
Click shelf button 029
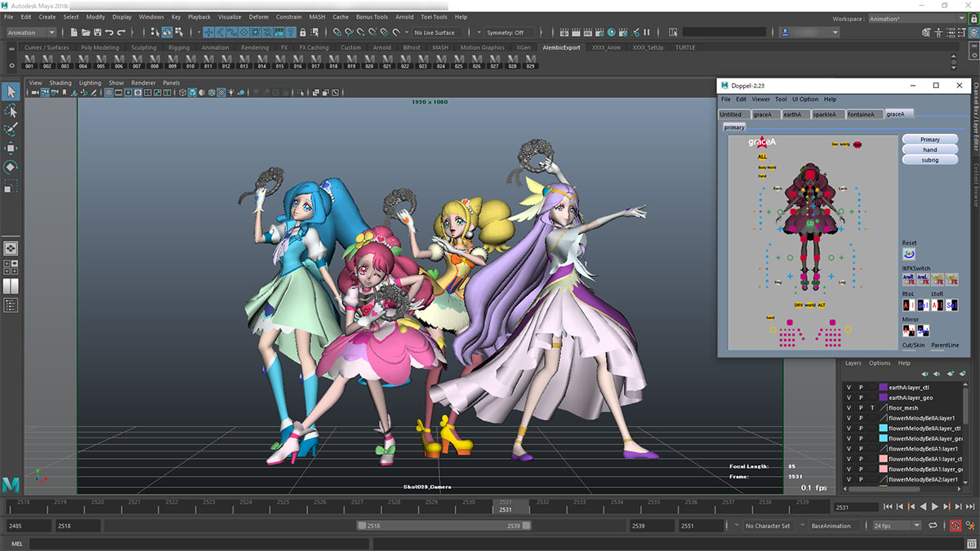(x=530, y=61)
